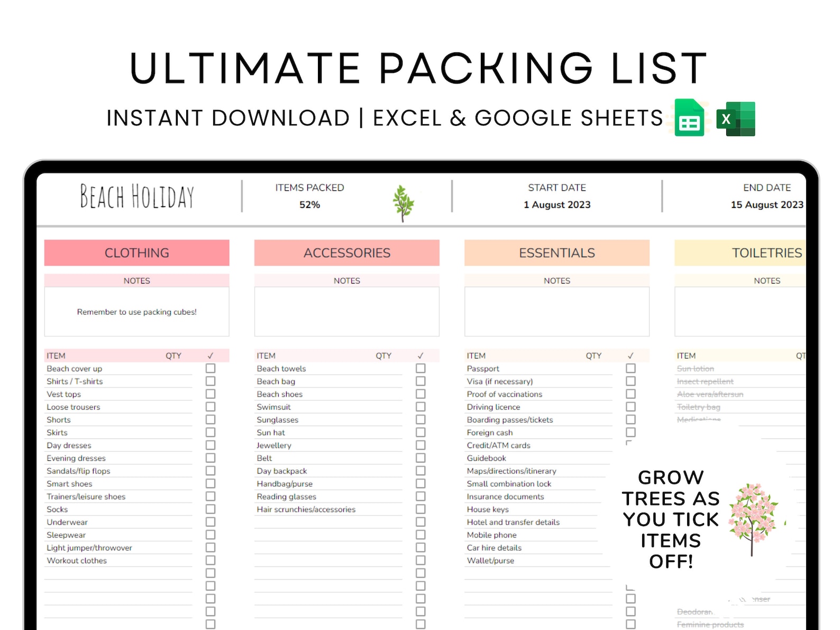Select the start date 1 August 2023
Viewport: 840px width, 630px height.
[x=557, y=205]
